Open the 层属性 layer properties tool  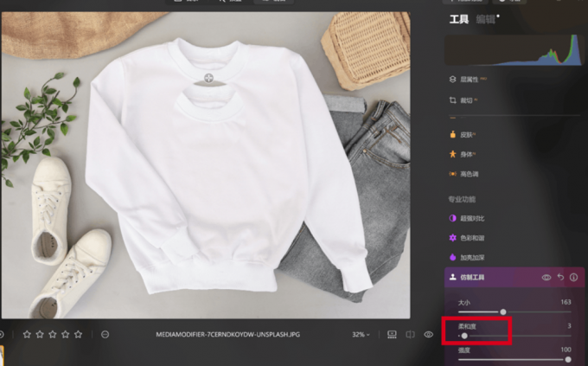pos(470,80)
